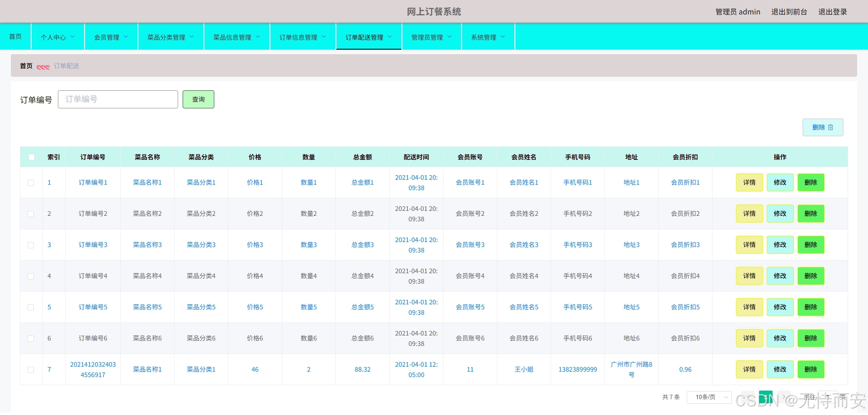868x415 pixels.
Task: Click 删除 for row 订单编号1
Action: tap(811, 182)
